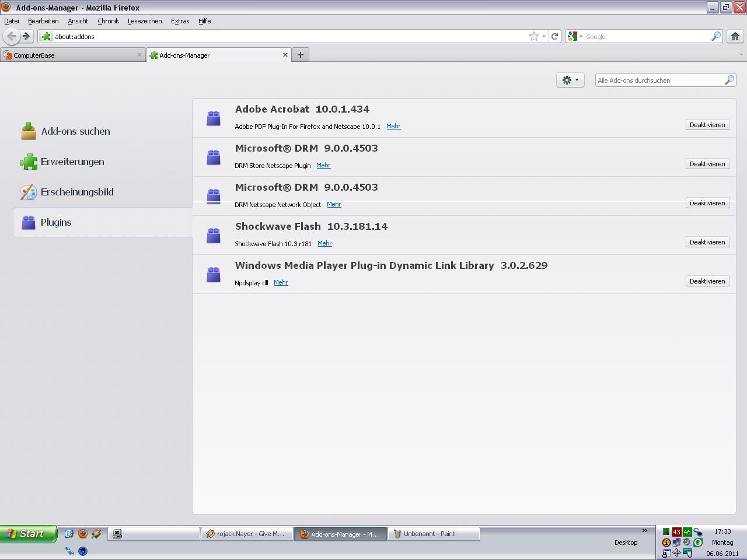
Task: Go back with the browser back arrow
Action: click(11, 36)
